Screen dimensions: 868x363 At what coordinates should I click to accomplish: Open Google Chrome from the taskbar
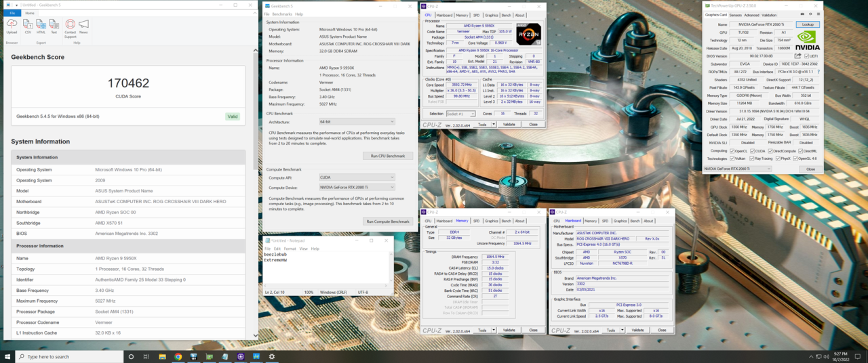(178, 356)
